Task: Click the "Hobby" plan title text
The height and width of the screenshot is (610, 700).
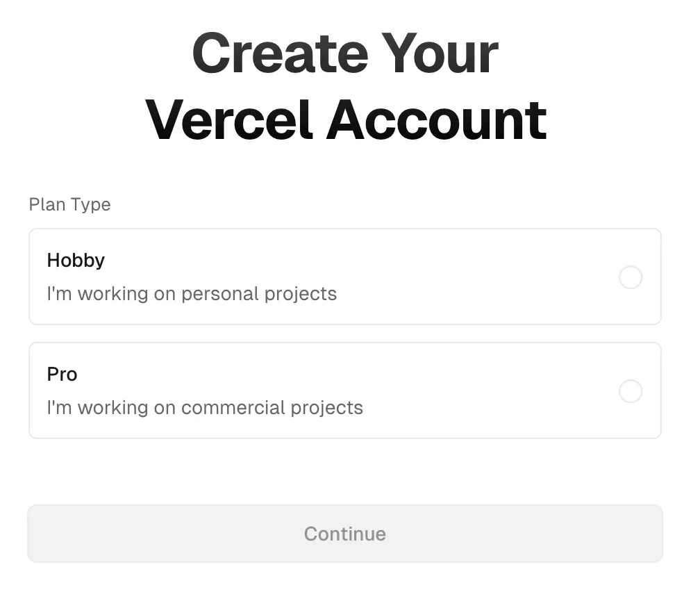Action: pyautogui.click(x=76, y=261)
